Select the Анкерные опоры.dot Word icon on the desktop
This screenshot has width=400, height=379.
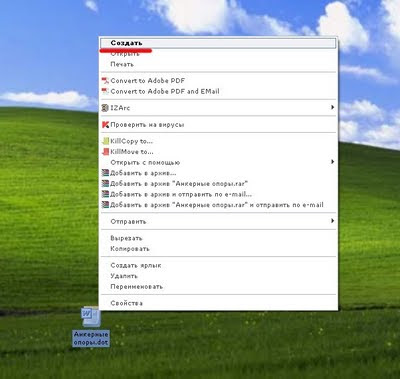(x=90, y=317)
